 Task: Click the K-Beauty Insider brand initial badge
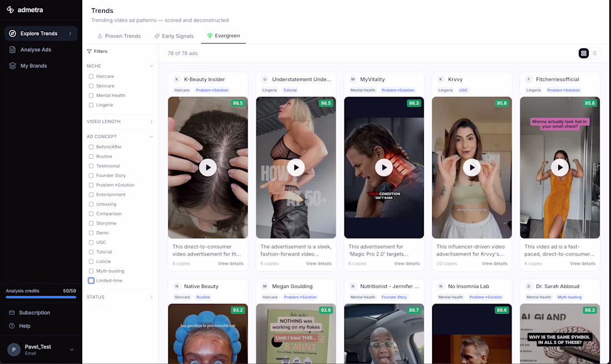click(177, 79)
